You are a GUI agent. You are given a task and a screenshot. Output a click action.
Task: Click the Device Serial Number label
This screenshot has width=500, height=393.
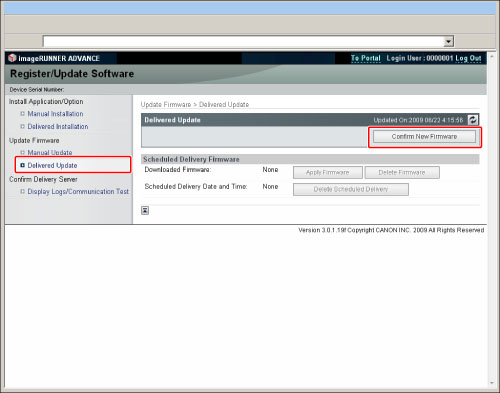pyautogui.click(x=37, y=89)
